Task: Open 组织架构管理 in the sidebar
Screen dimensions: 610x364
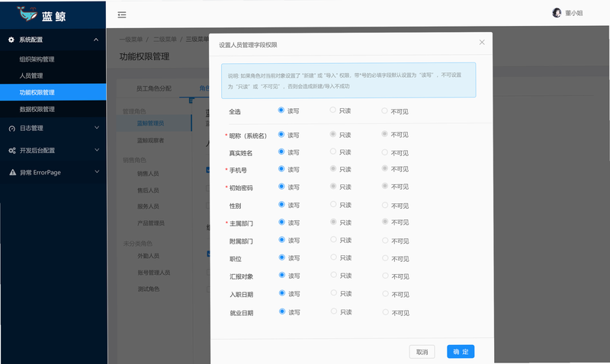Action: click(37, 59)
